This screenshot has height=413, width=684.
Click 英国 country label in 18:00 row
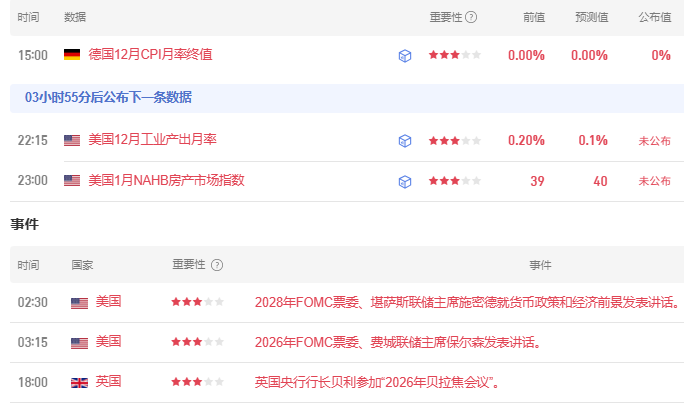(109, 382)
